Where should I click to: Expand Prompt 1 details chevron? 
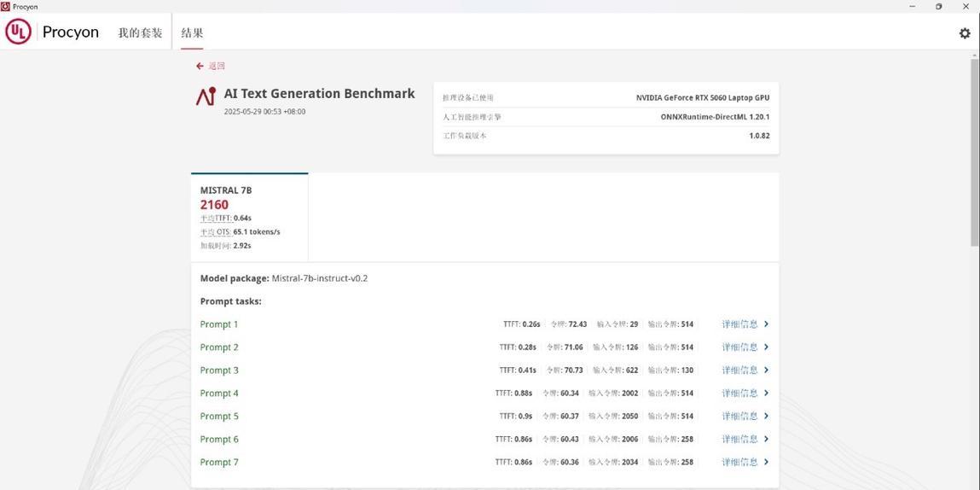[x=766, y=324]
